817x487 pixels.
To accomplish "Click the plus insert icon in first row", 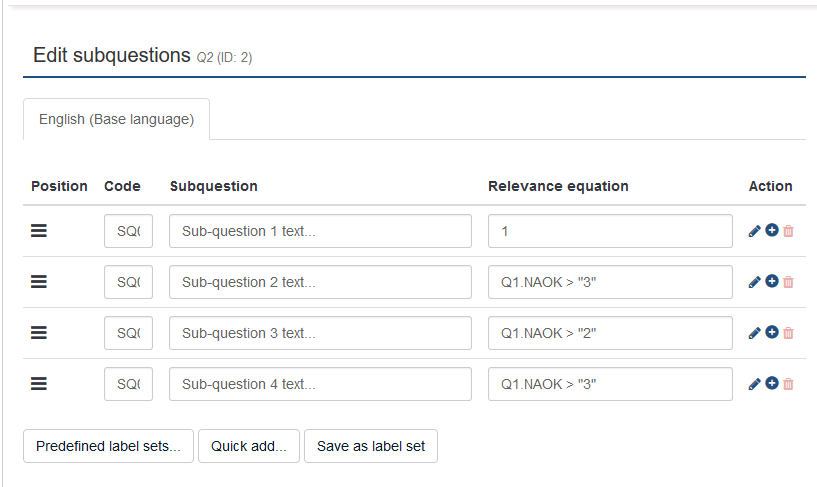I will (x=772, y=231).
